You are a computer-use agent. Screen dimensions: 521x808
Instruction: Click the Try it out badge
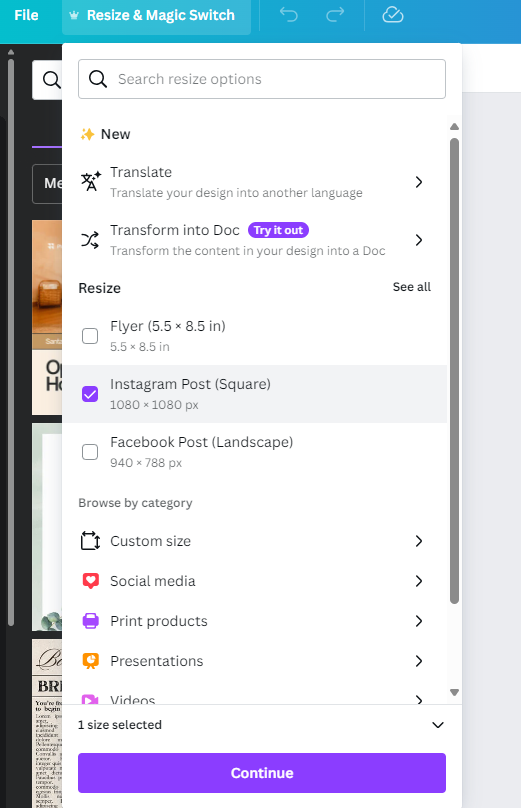point(278,230)
